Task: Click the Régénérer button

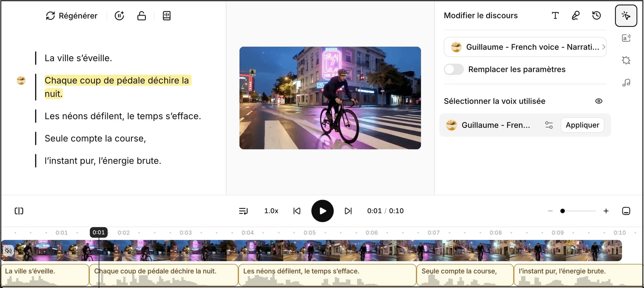Action: [71, 16]
